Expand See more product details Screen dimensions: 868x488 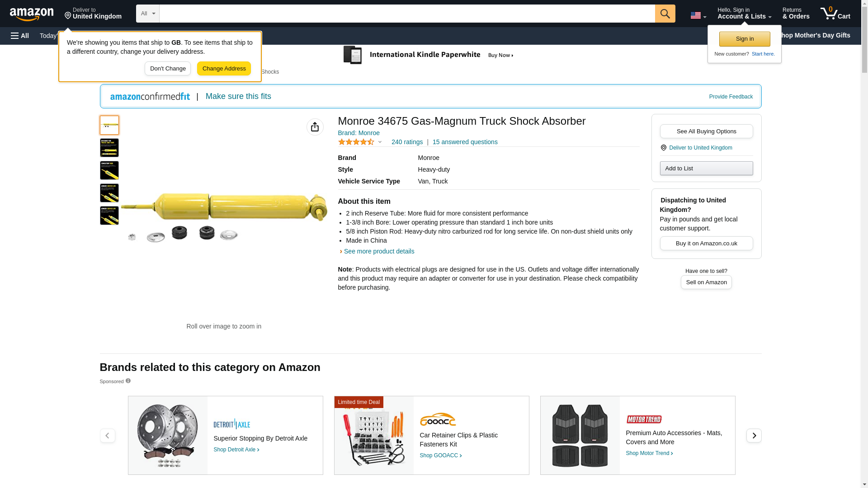[x=378, y=251]
